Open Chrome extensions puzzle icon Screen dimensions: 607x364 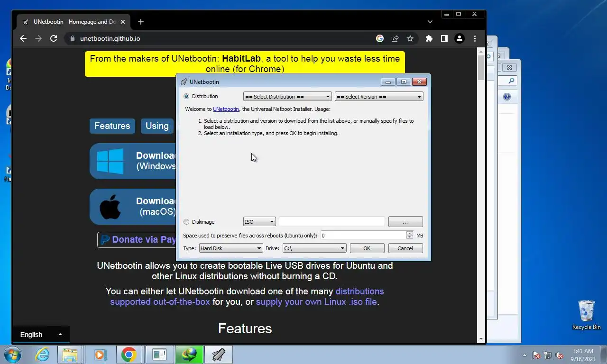(429, 38)
